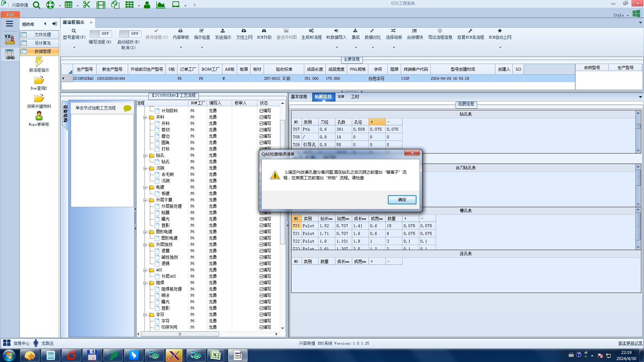The height and width of the screenshot is (362, 644).
Task: Select 设计算法 in component library
Action: 39,43
